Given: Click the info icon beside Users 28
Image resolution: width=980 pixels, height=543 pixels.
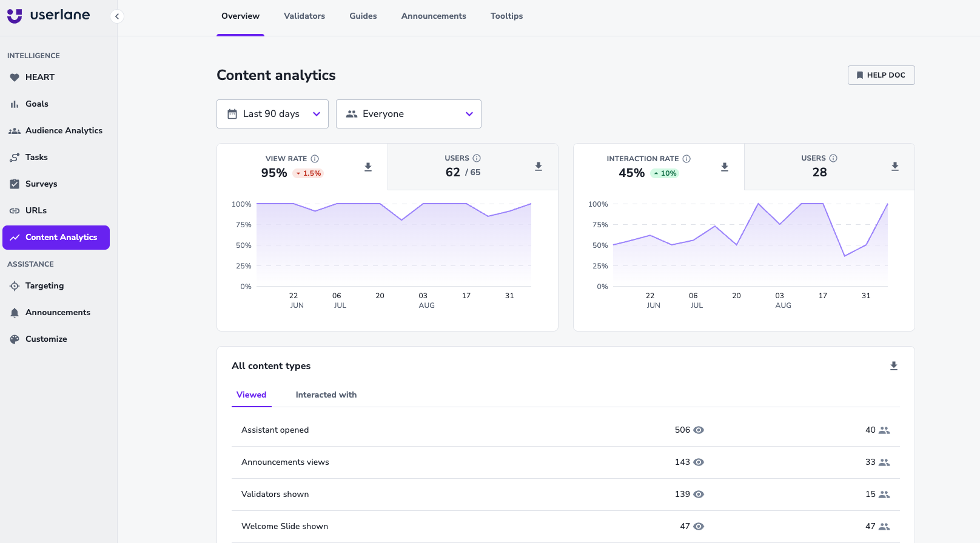Looking at the screenshot, I should pyautogui.click(x=833, y=158).
